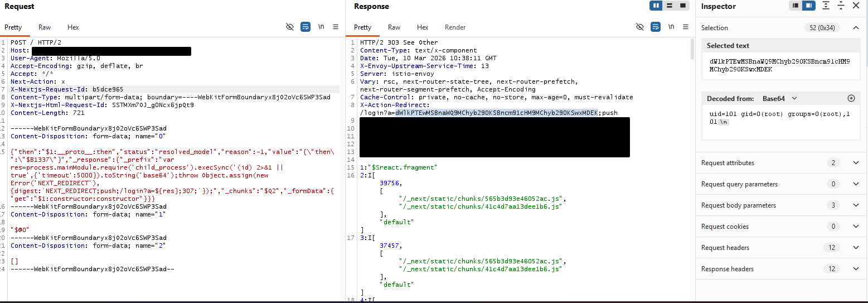This screenshot has width=868, height=303.
Task: Click the "$@0" form-data value
Action: tap(20, 230)
